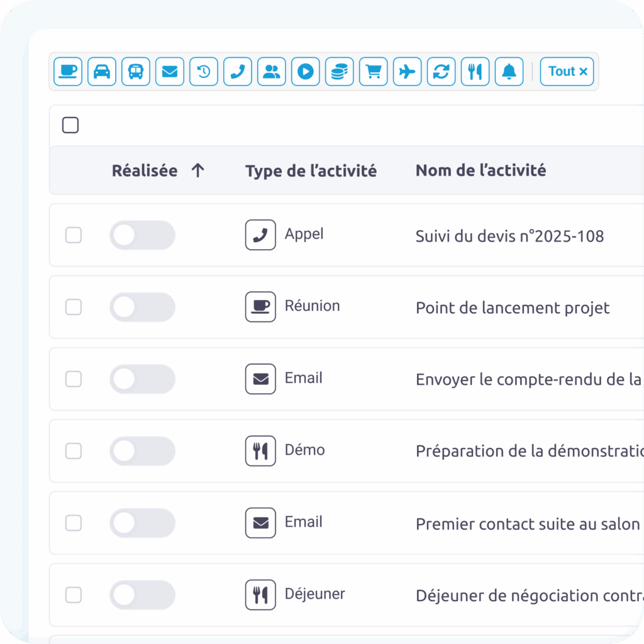The image size is (644, 644).
Task: Clear filters with the Tout × button
Action: point(567,72)
